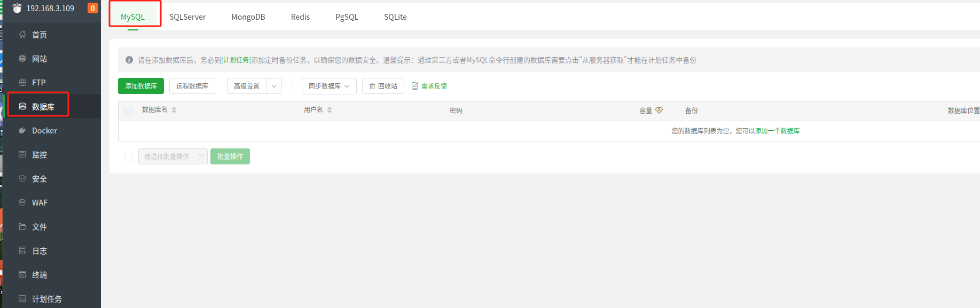Click the monitor chart icon next to 监控
980x308 pixels.
(22, 154)
